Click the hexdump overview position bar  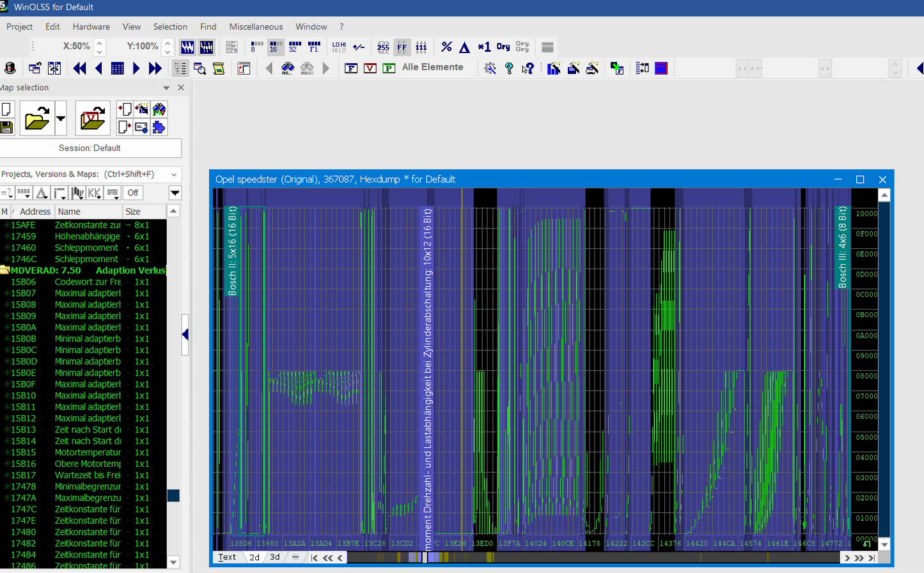pos(595,558)
